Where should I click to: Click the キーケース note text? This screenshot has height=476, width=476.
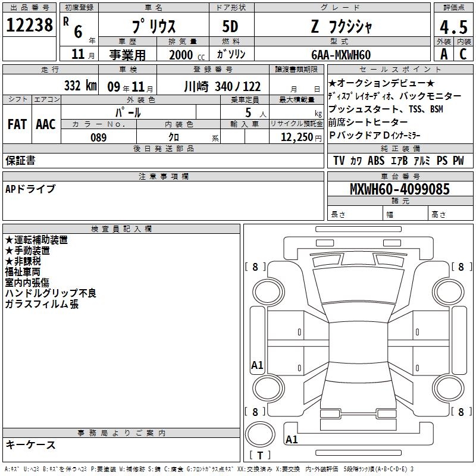coord(30,445)
